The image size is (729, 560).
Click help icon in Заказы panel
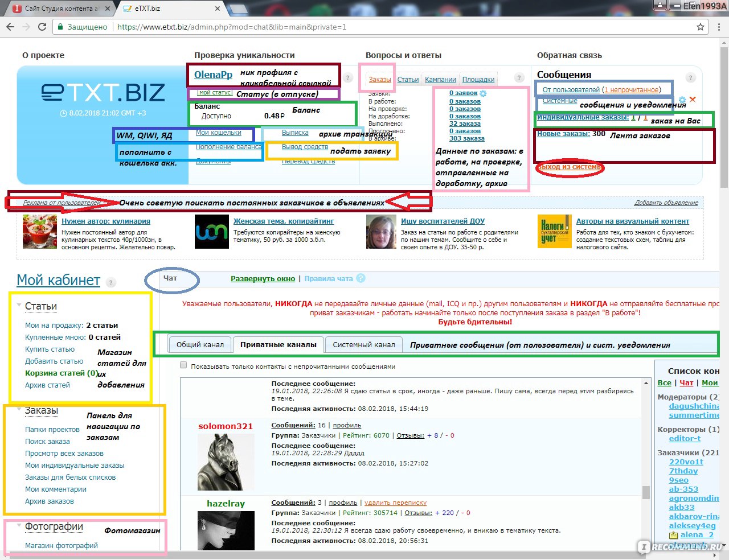519,78
